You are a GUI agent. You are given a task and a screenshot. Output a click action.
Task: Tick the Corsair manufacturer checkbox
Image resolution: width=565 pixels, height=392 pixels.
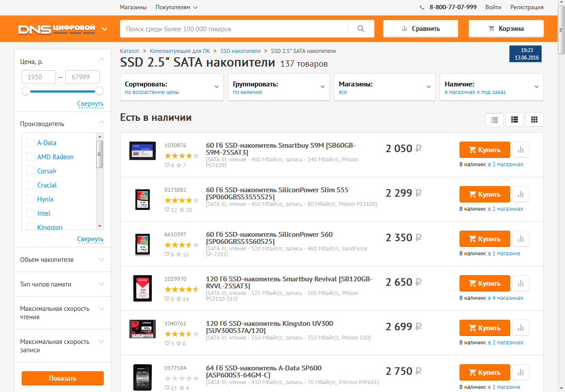(31, 171)
